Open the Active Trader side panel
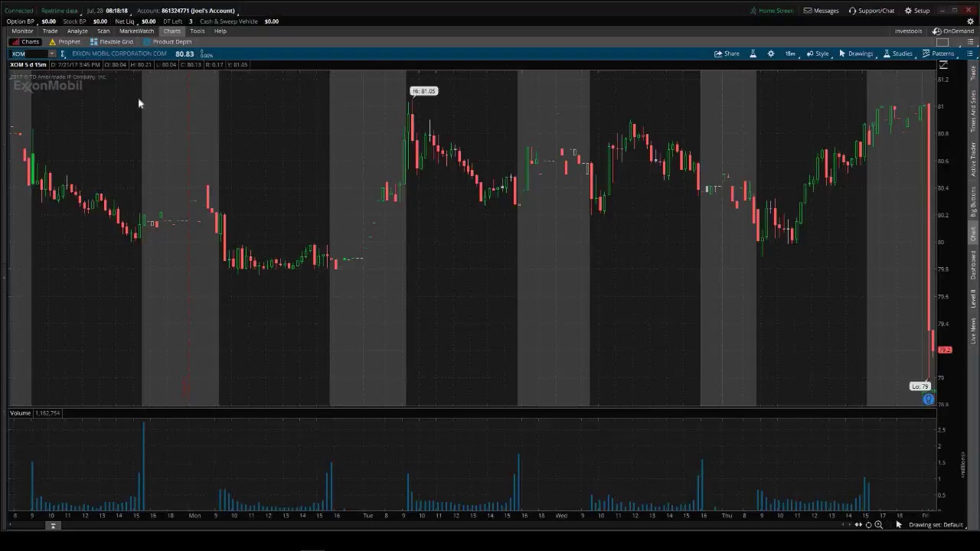 [x=973, y=159]
